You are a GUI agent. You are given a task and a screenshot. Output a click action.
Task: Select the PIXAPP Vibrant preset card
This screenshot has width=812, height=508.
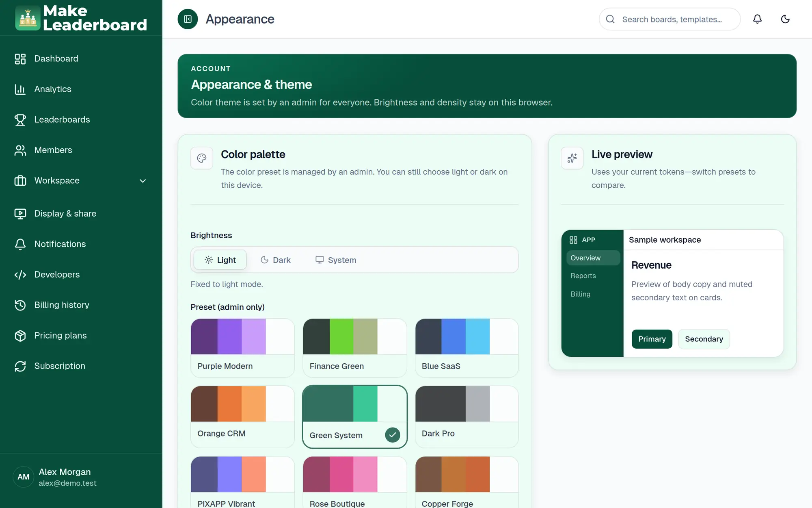point(242,482)
